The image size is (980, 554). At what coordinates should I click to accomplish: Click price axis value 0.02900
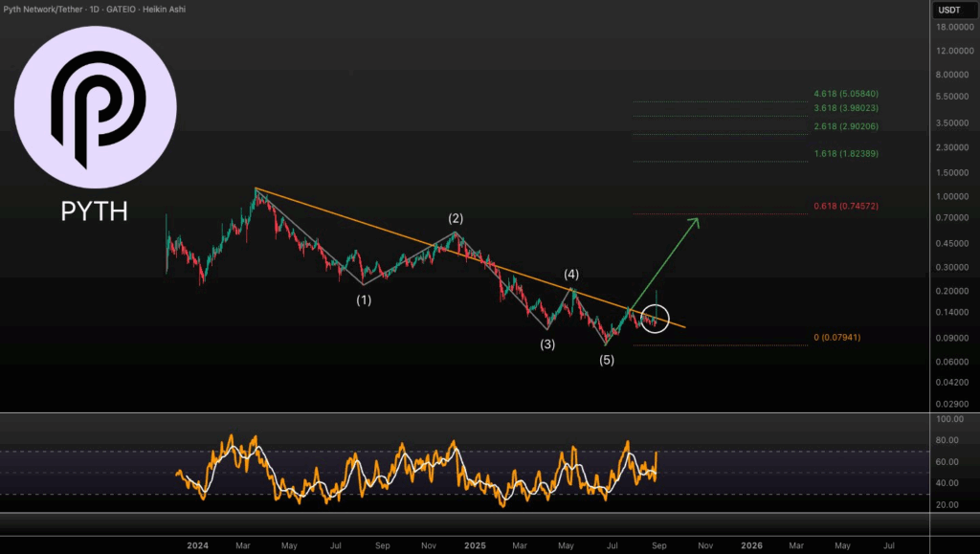pos(954,404)
